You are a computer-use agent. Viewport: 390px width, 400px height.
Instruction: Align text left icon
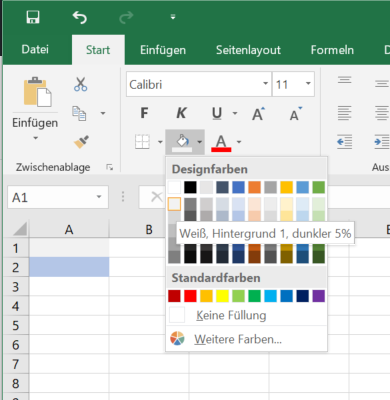[x=344, y=113]
